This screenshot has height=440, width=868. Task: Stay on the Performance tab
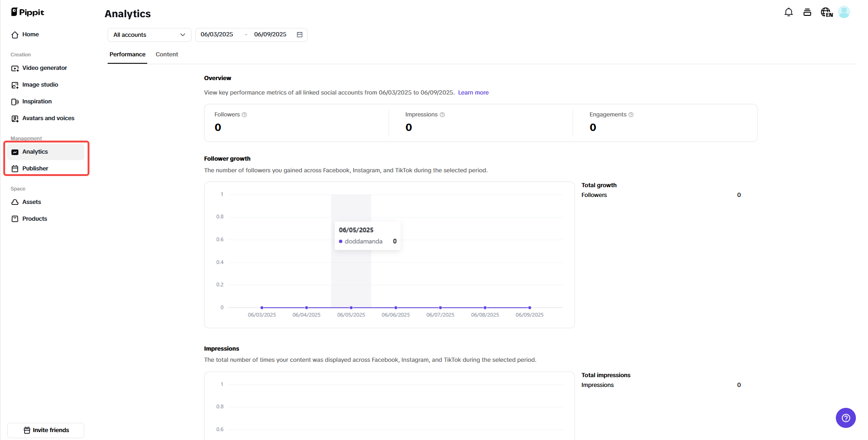click(x=127, y=54)
